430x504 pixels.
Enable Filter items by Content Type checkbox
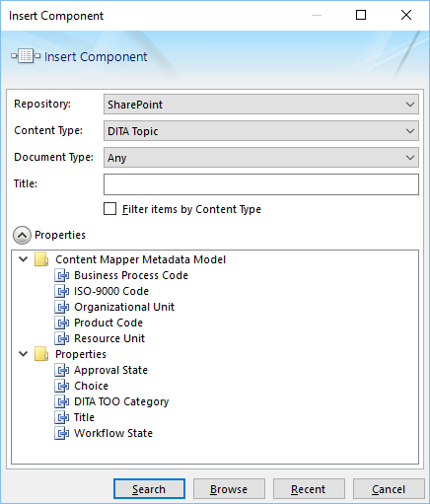point(109,209)
